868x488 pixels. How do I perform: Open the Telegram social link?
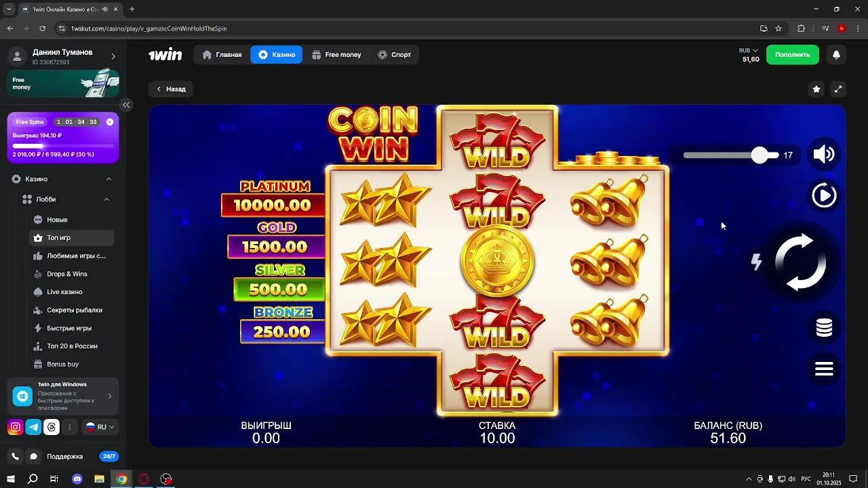[x=33, y=427]
